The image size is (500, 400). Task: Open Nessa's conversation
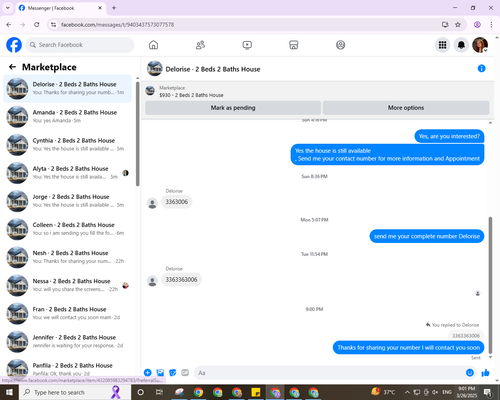point(67,285)
